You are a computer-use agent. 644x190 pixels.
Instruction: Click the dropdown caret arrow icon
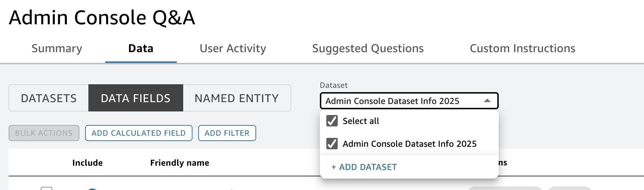pyautogui.click(x=487, y=101)
